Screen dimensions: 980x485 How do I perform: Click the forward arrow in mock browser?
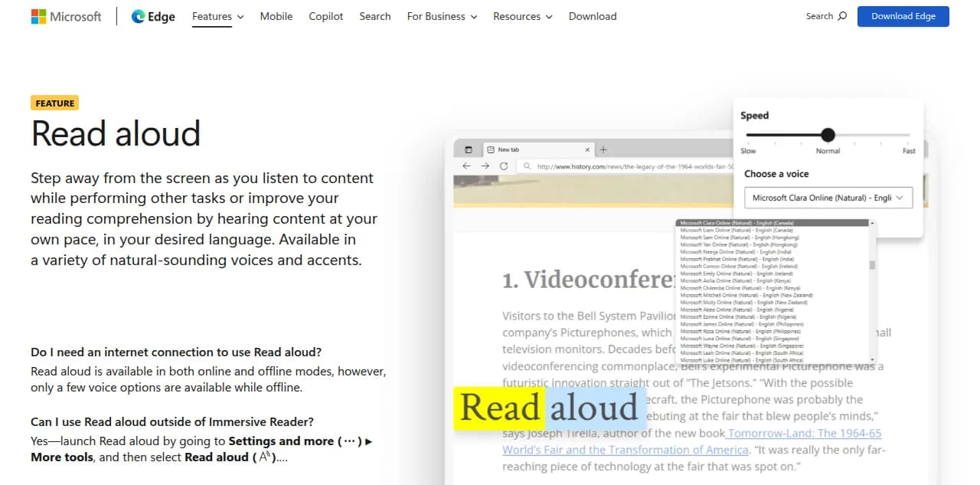point(485,165)
